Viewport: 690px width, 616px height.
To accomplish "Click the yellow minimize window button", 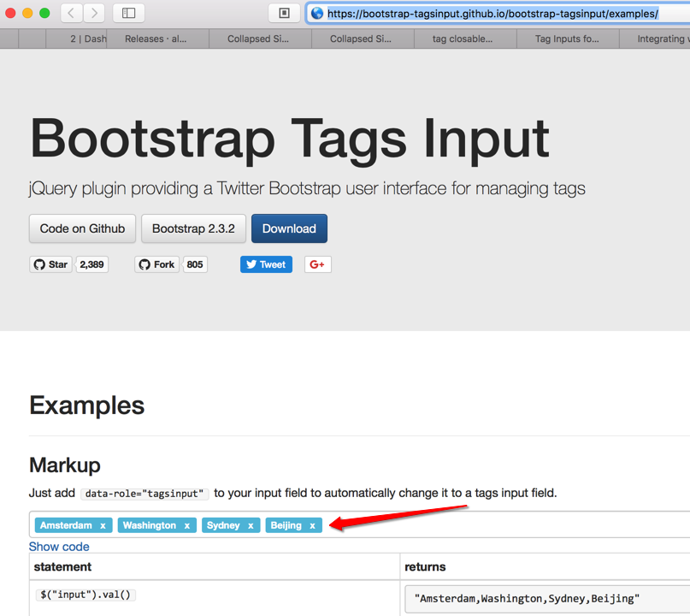I will tap(27, 13).
